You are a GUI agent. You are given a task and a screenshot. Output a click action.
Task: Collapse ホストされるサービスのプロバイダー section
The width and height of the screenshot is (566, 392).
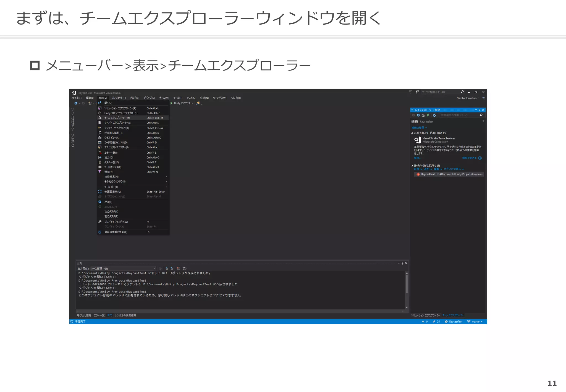(x=412, y=133)
